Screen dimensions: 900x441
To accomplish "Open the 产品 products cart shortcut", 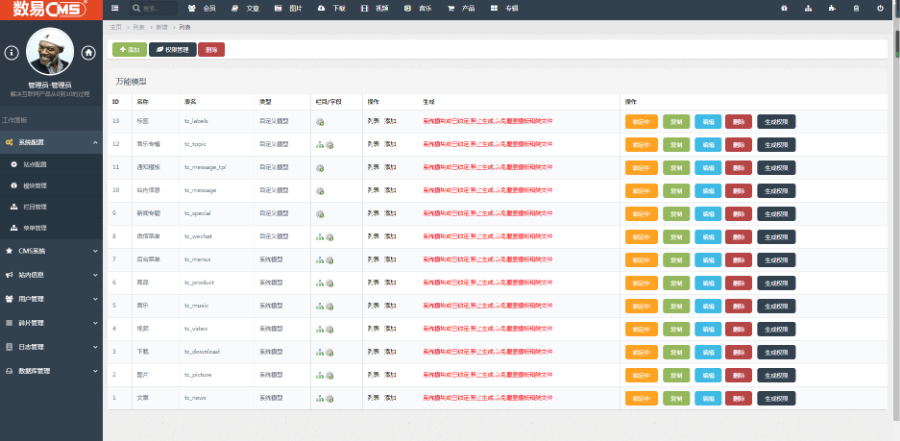I will click(x=461, y=9).
